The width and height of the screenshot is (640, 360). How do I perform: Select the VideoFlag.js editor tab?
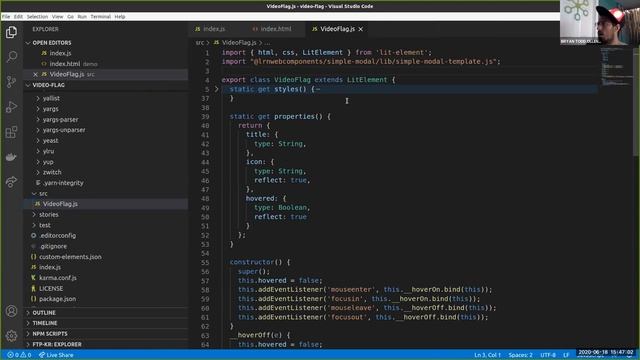(x=337, y=29)
